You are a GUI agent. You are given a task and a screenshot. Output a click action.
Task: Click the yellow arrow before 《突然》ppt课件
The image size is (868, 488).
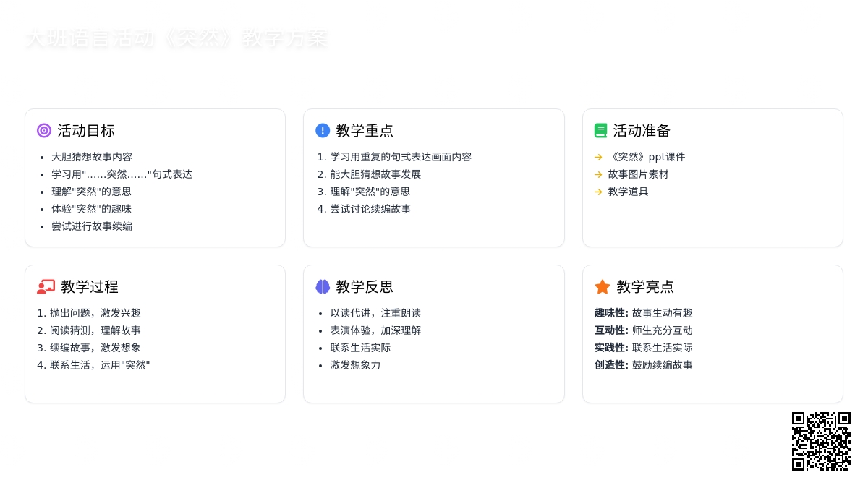coord(598,157)
